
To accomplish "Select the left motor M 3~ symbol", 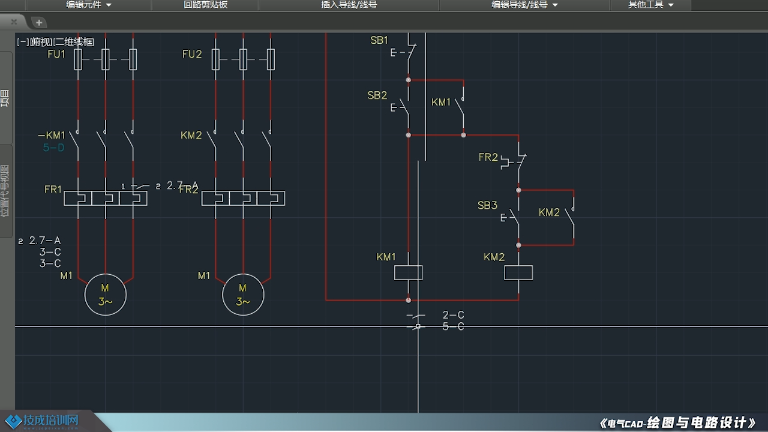I will [x=105, y=295].
